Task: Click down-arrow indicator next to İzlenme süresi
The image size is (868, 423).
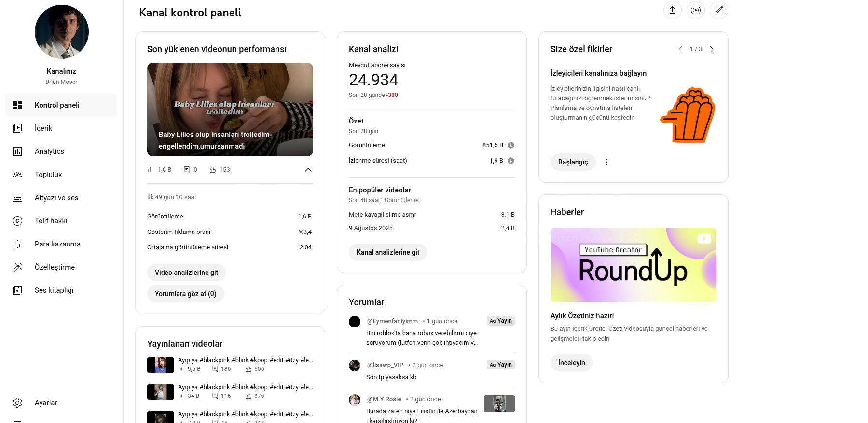Action: [x=511, y=161]
